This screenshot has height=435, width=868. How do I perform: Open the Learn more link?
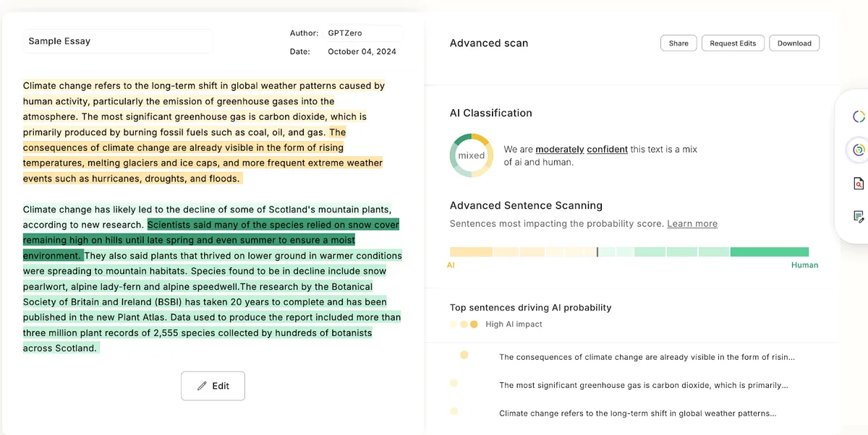[692, 224]
